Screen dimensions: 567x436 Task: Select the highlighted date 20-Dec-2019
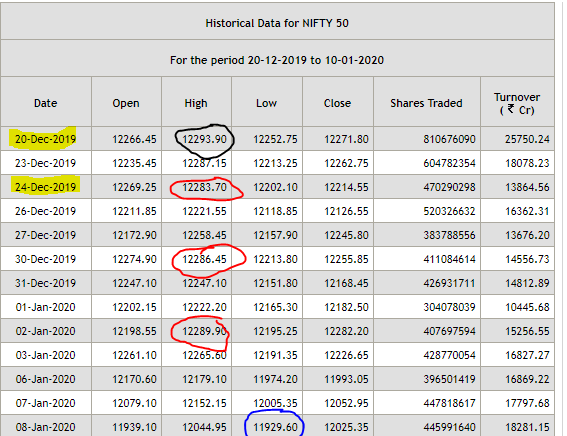[x=46, y=139]
